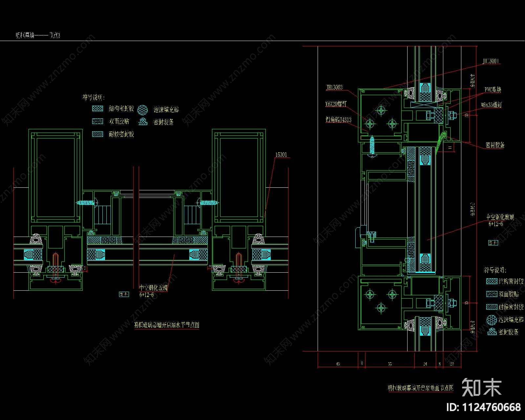Select the JH13001 callout label

[491, 61]
